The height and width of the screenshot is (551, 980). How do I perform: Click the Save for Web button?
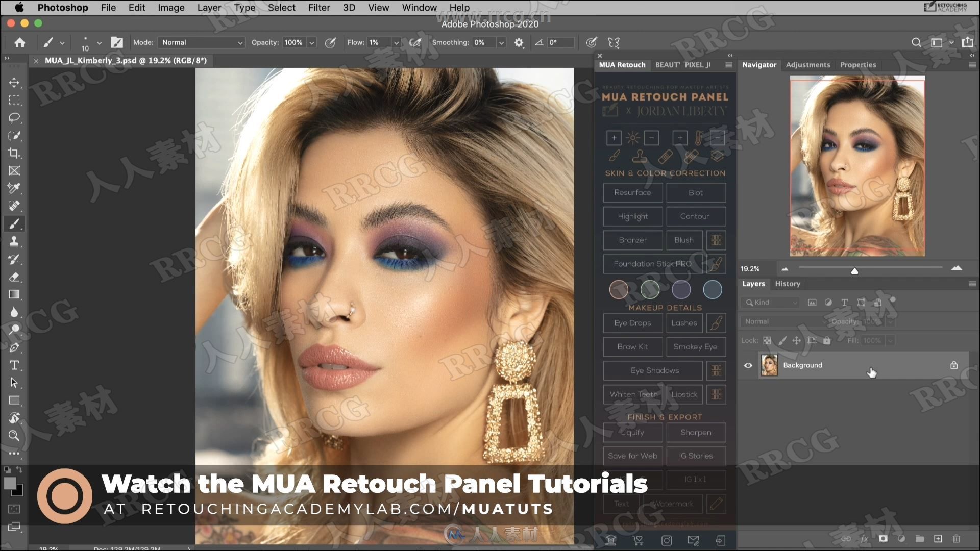pos(632,455)
